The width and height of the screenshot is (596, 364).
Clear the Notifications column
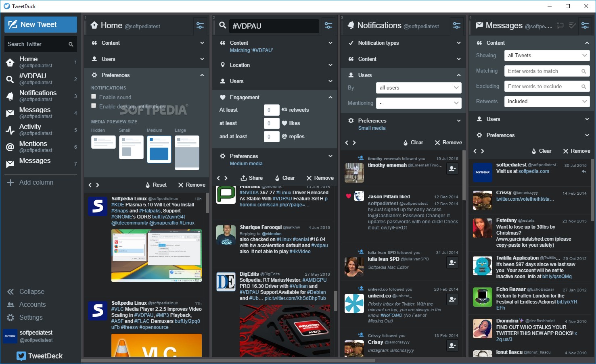pos(413,143)
